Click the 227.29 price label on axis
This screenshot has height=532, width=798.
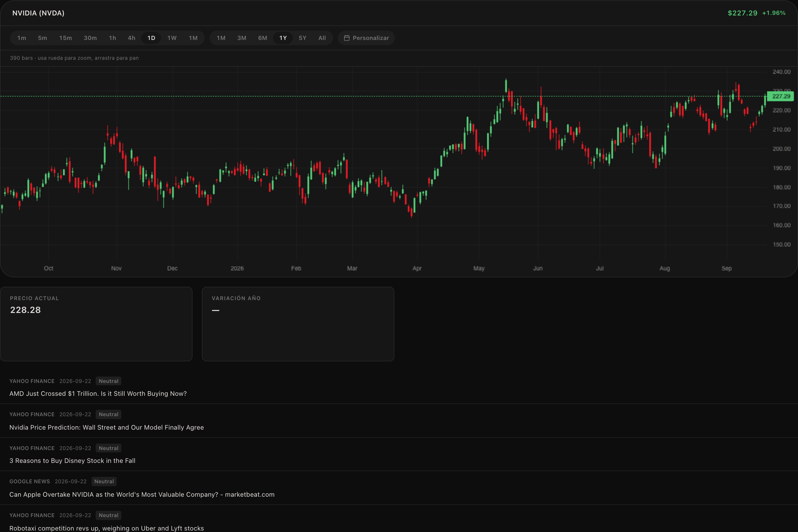[781, 96]
